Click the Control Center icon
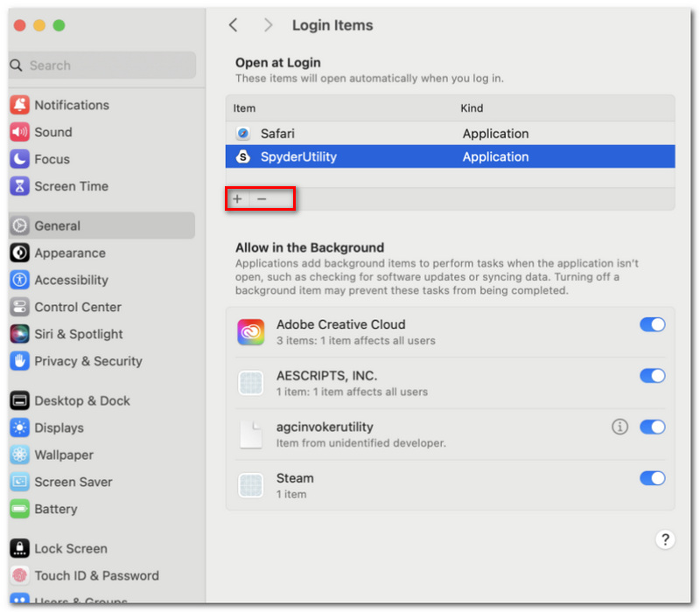The image size is (700, 612). (19, 307)
